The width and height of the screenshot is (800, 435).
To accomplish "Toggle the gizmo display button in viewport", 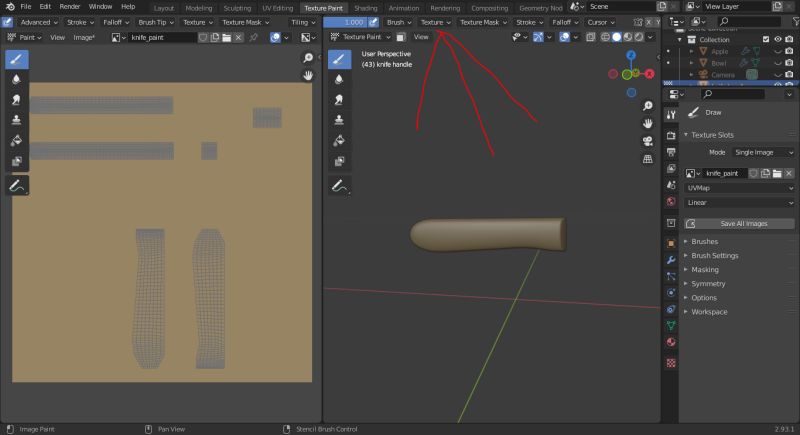I will pyautogui.click(x=538, y=37).
